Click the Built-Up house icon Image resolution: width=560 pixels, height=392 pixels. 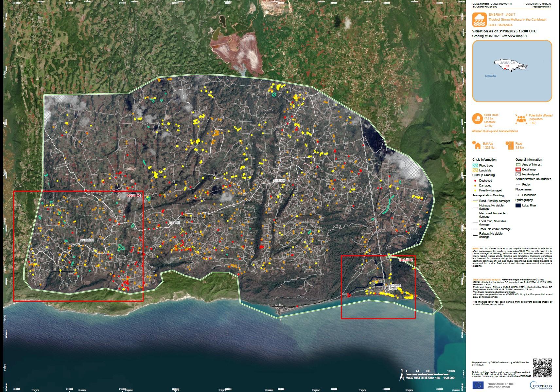click(477, 146)
